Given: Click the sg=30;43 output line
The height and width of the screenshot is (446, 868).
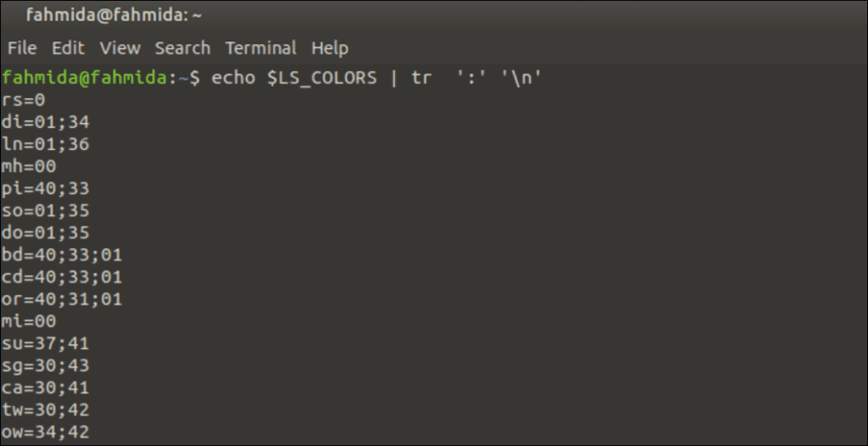Looking at the screenshot, I should tap(46, 366).
